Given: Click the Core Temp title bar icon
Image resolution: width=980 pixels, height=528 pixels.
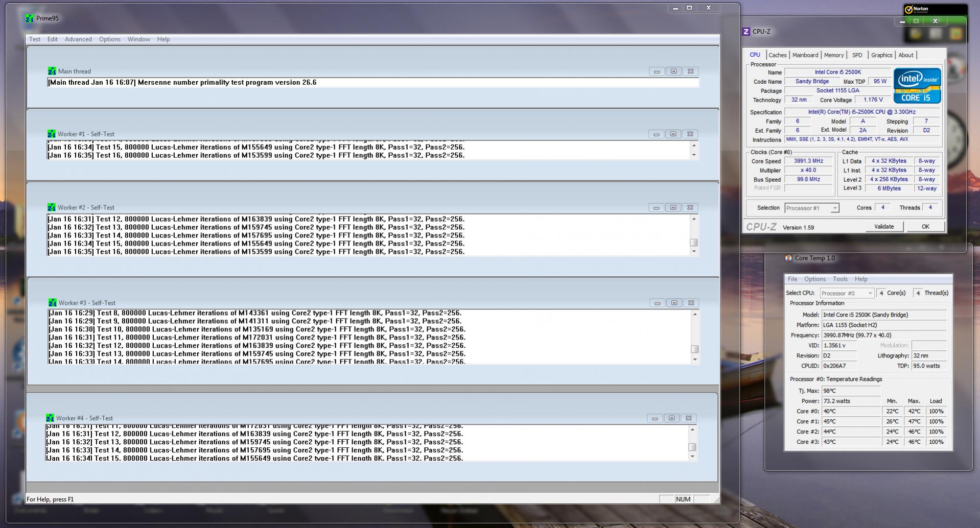Looking at the screenshot, I should tap(788, 258).
